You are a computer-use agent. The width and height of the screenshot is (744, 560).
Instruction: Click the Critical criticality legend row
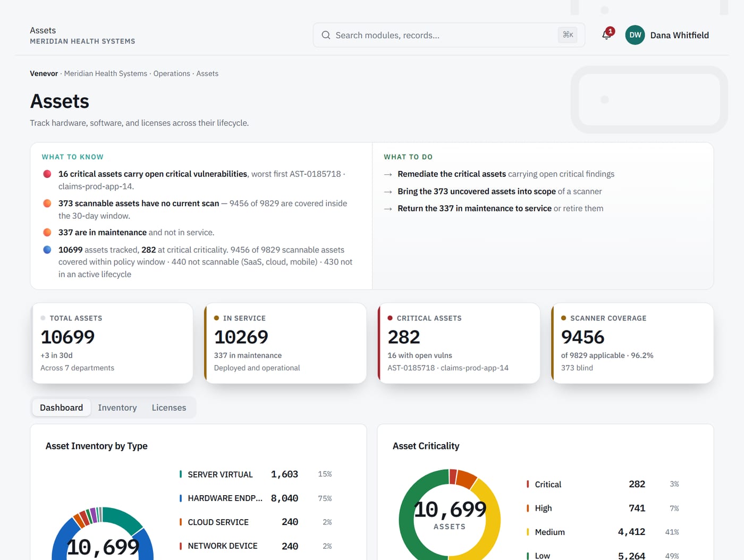604,484
